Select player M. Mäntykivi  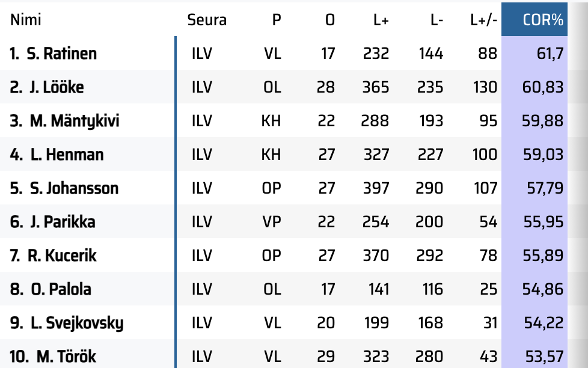[x=74, y=121]
